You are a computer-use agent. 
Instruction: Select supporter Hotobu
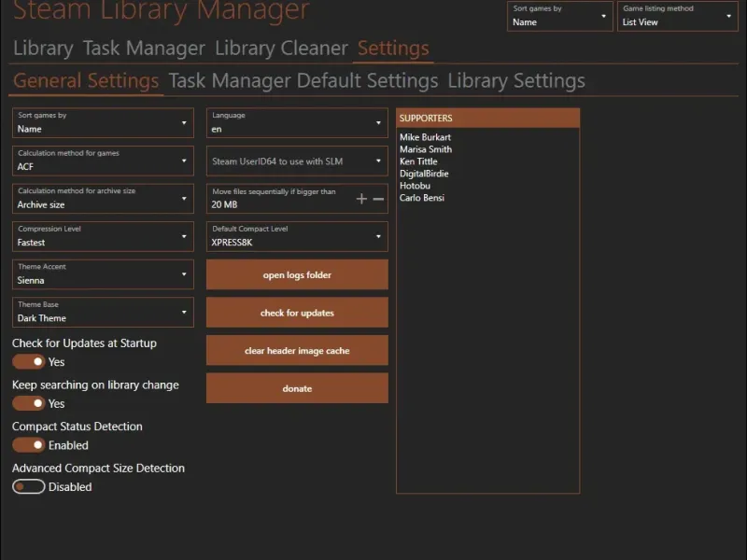(415, 186)
